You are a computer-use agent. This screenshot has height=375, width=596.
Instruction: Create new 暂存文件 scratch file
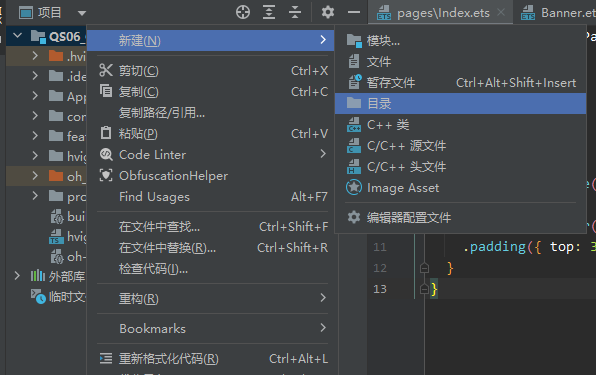point(460,82)
